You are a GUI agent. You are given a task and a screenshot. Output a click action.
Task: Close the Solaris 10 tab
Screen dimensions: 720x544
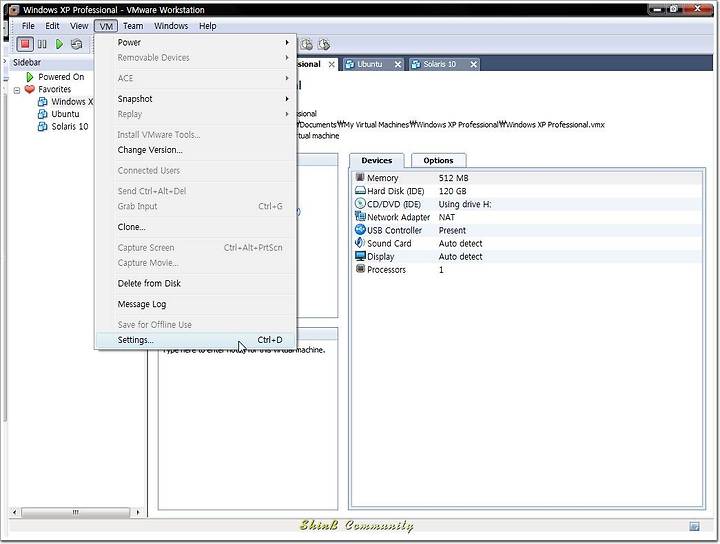(x=473, y=64)
